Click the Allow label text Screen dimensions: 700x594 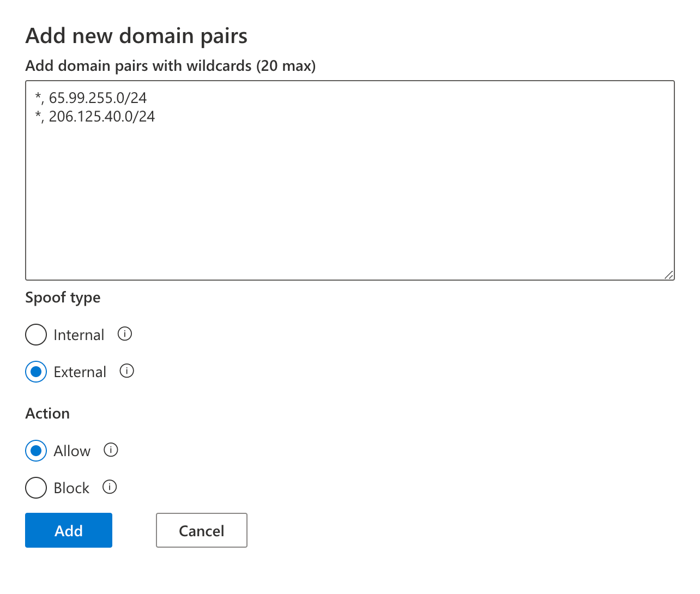click(71, 451)
